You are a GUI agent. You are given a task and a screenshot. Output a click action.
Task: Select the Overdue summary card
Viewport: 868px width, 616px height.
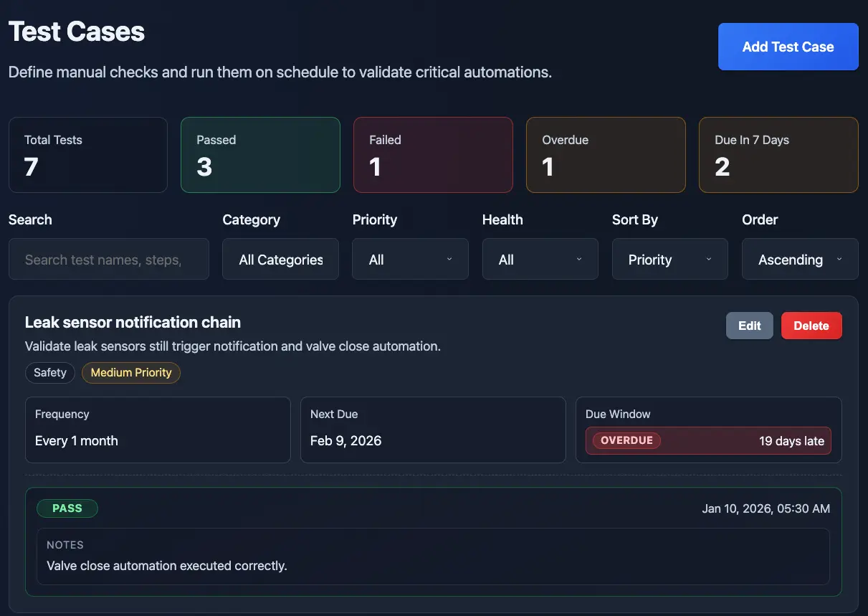point(606,155)
